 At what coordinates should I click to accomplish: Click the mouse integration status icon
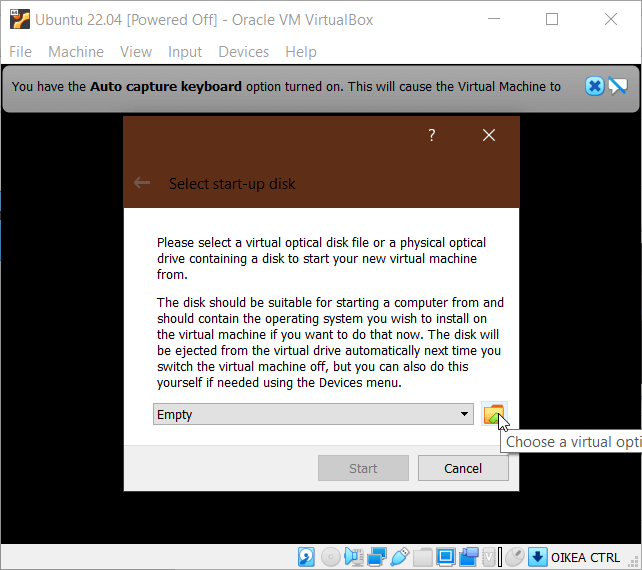coord(515,557)
